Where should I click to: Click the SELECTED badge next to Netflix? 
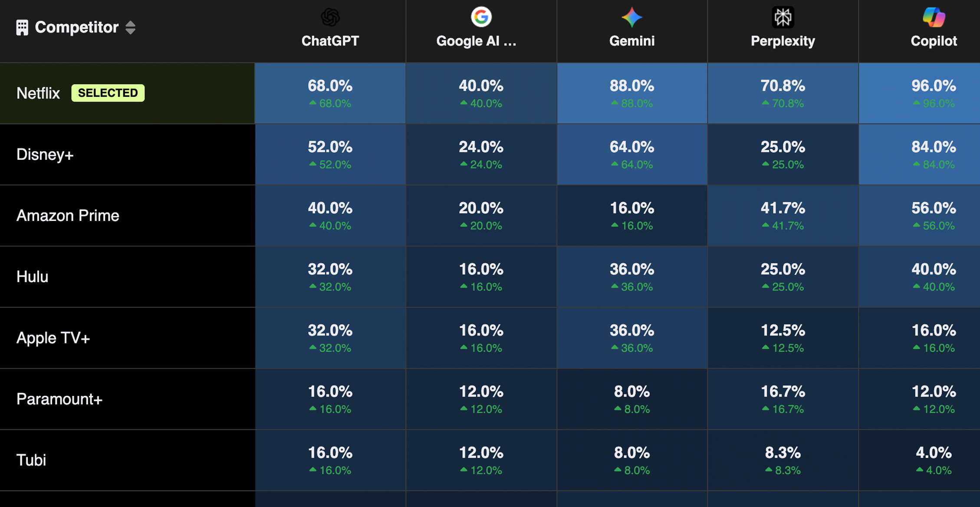(108, 92)
